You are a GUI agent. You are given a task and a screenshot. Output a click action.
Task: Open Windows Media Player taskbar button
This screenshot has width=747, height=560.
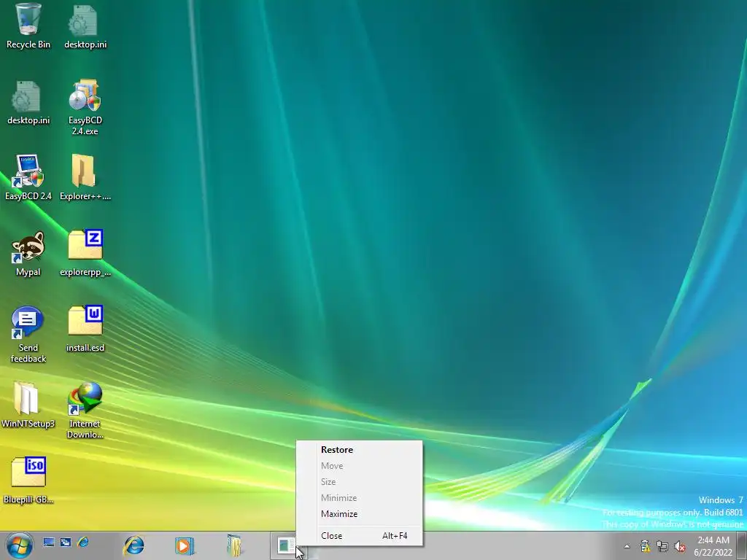click(185, 545)
